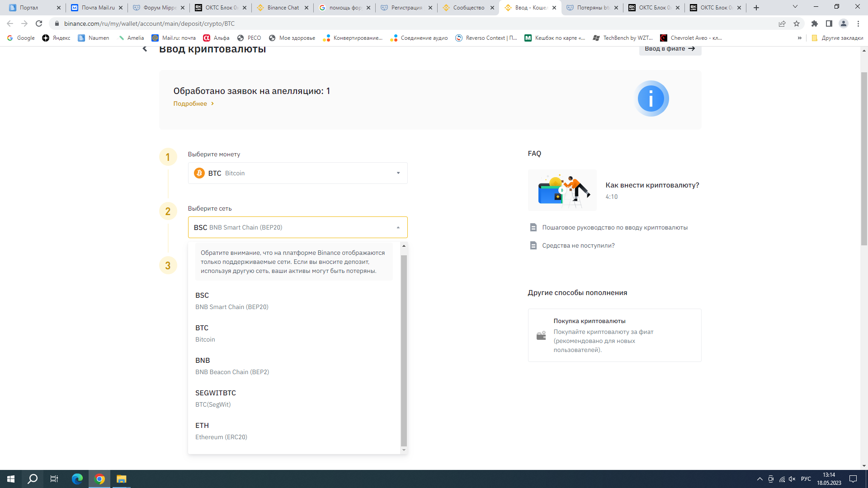Open the Подробнее link
868x488 pixels.
tap(193, 103)
